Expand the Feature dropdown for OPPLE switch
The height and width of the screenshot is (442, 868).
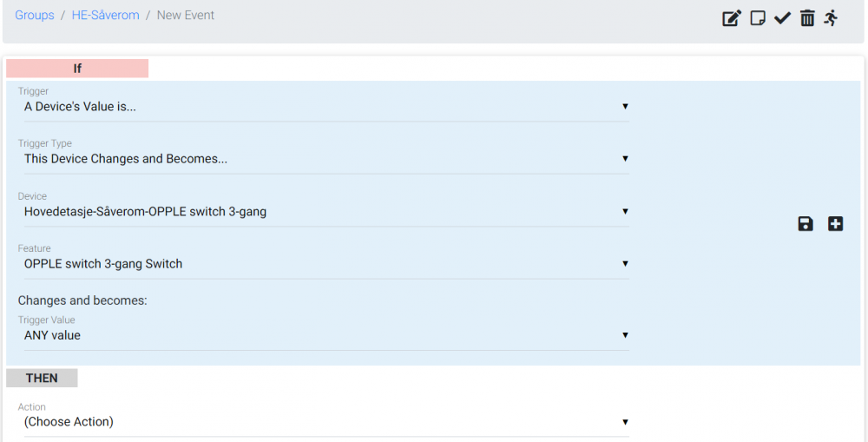(x=325, y=264)
